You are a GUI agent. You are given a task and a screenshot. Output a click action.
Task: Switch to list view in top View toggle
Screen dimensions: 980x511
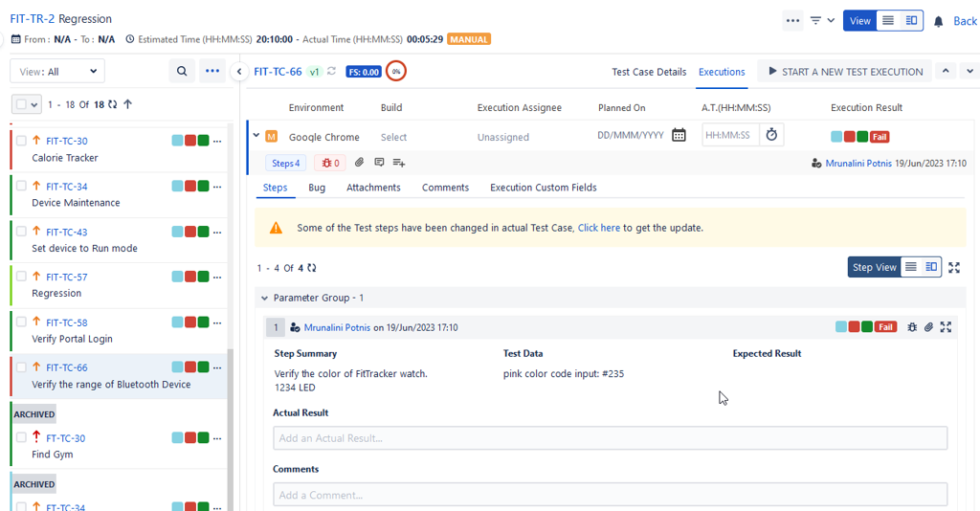(x=887, y=21)
